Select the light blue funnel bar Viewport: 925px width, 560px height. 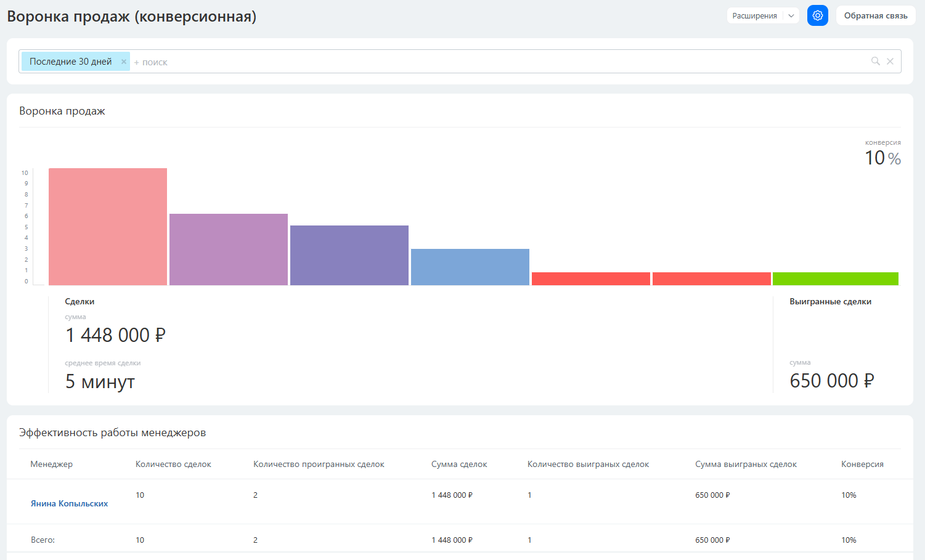click(x=470, y=267)
